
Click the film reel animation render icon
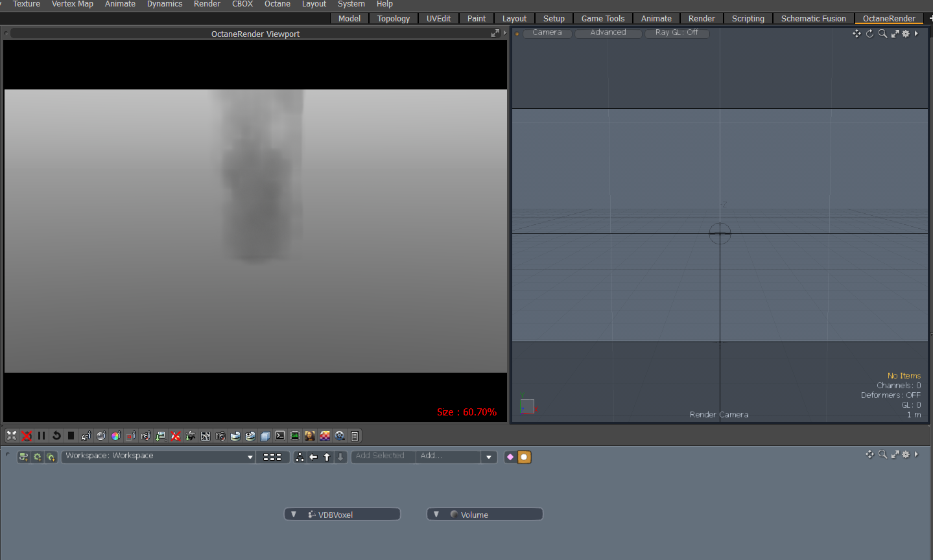coord(340,436)
